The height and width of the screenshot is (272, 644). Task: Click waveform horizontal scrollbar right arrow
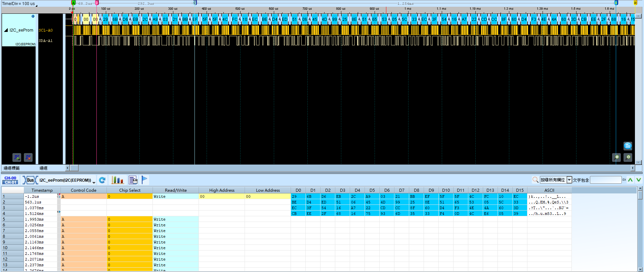coord(633,168)
